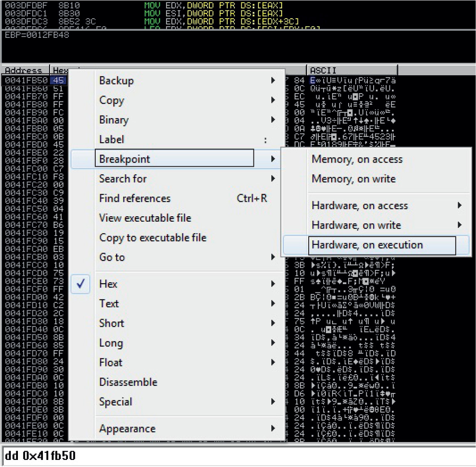The height and width of the screenshot is (467, 476).
Task: Click the Ctrl+R shortcut label
Action: pos(252,198)
